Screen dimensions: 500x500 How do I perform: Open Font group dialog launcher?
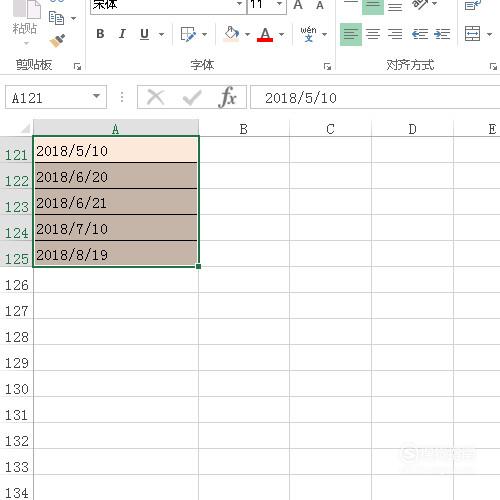327,67
